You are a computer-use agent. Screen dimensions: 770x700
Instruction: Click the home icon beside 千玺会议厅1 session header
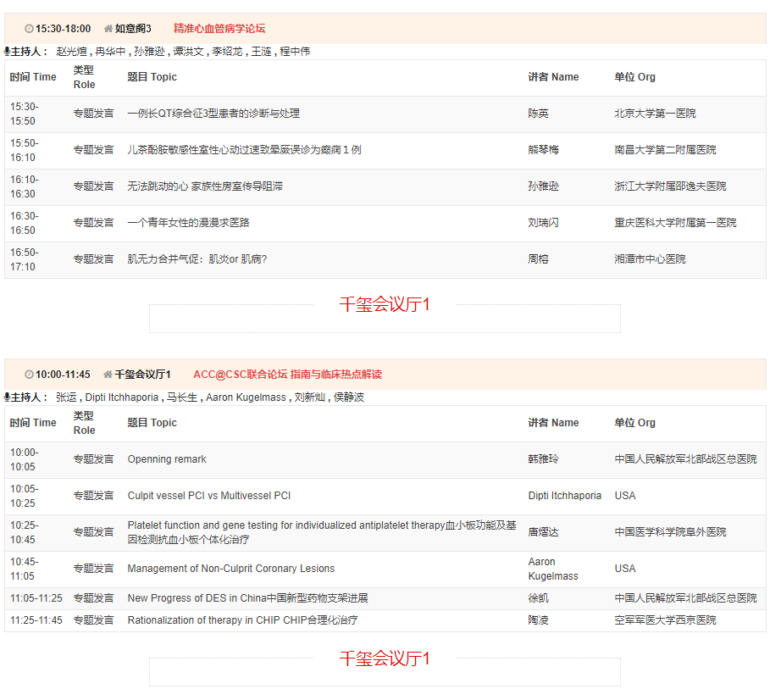[108, 375]
